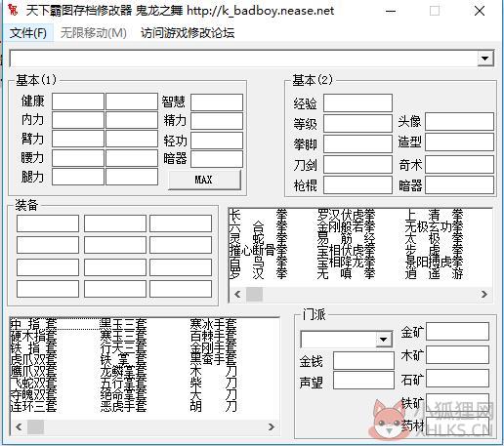Screen dimensions: 504x446
Task: Expand the top save file dropdown
Action: 485,59
